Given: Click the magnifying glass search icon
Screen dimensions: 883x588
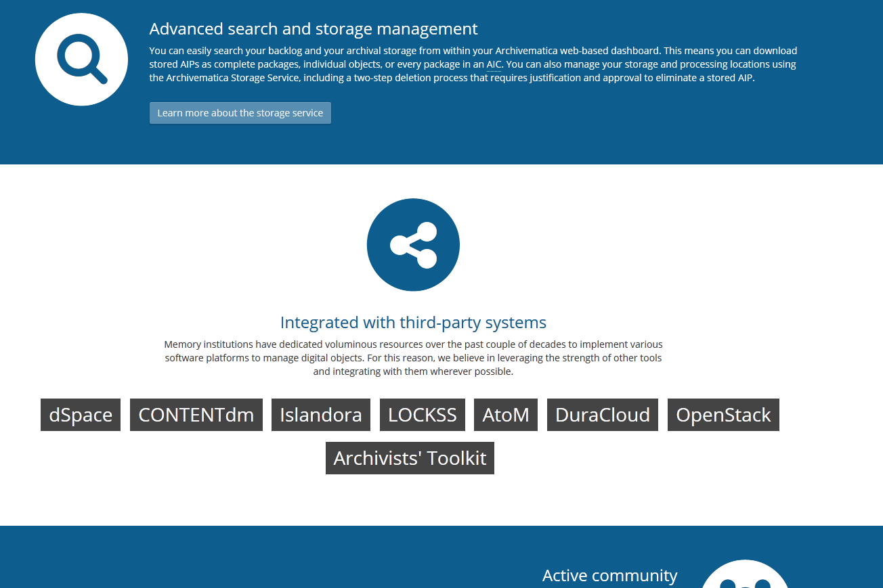Looking at the screenshot, I should click(81, 60).
